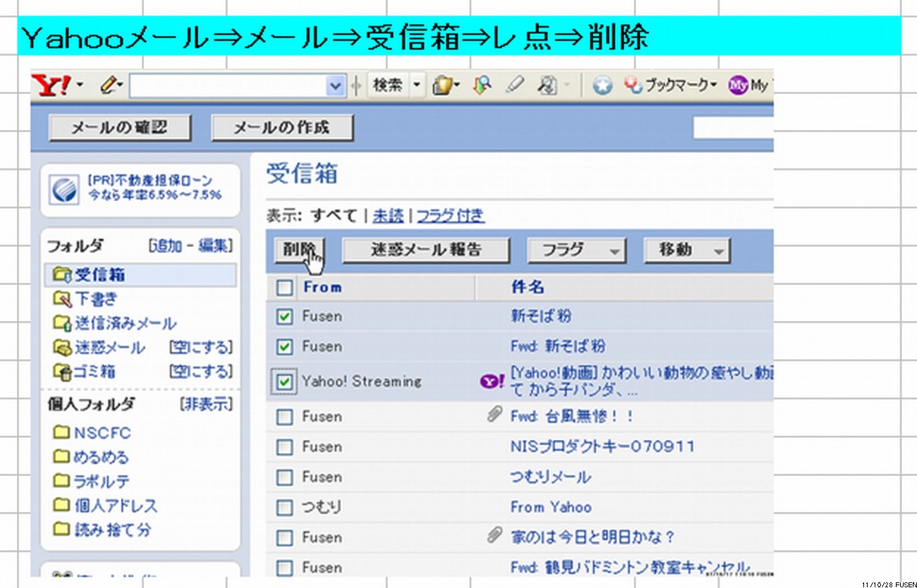Empty the 迷惑メール folder via 空にする
The height and width of the screenshot is (588, 917).
pyautogui.click(x=200, y=348)
